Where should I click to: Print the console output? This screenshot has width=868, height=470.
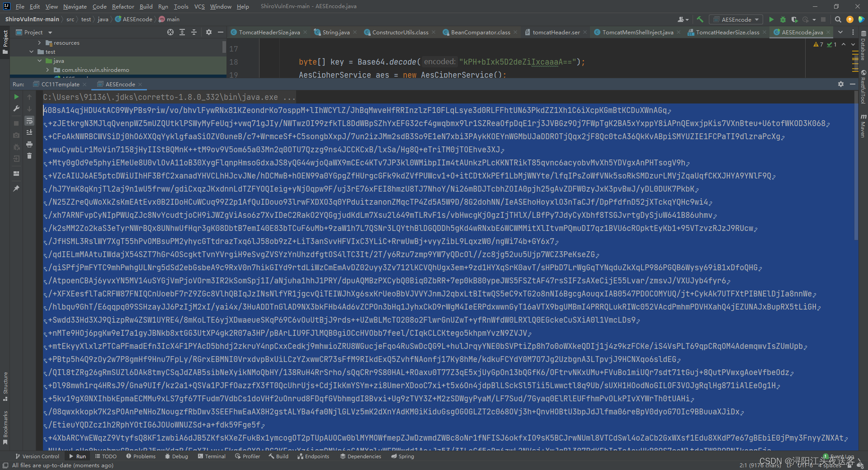[29, 144]
